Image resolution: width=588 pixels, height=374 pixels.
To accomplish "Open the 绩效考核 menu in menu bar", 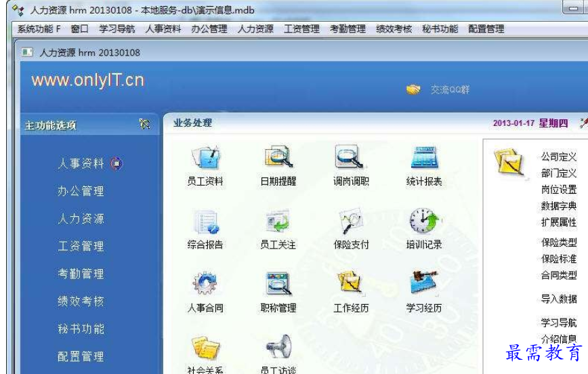I will coord(394,29).
